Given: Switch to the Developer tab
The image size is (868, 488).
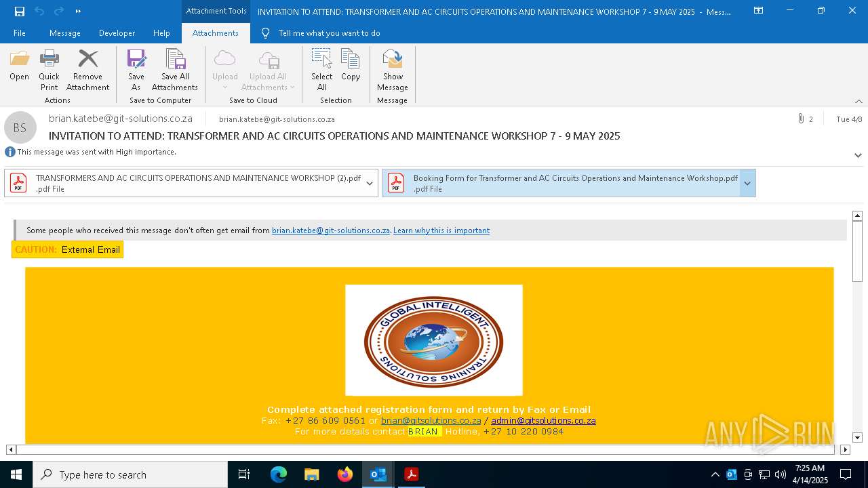Looking at the screenshot, I should [x=117, y=33].
